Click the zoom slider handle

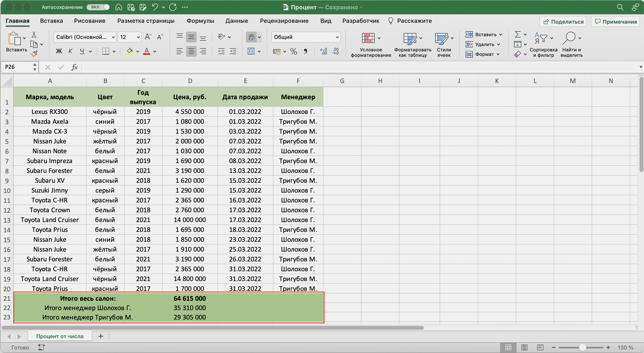pos(582,348)
